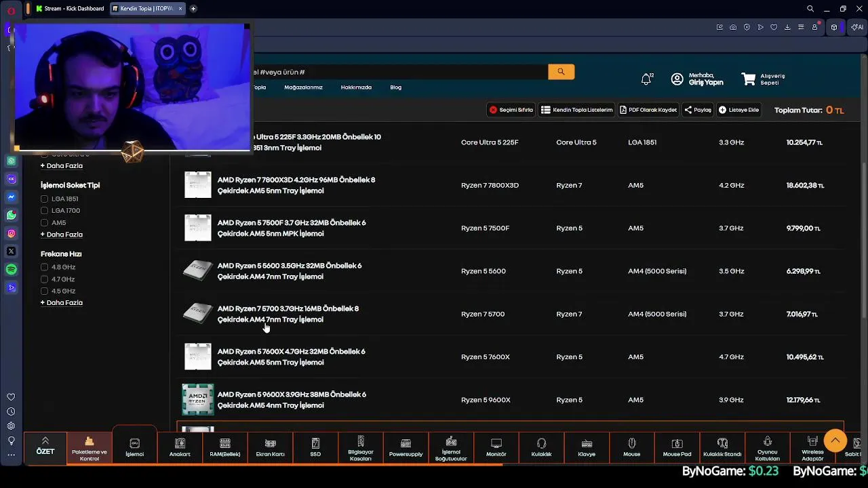Enable the 4.5 GHz frequency filter

coord(44,291)
